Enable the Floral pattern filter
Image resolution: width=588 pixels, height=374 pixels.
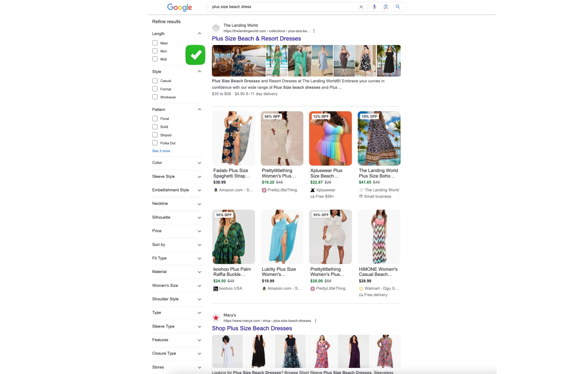[x=155, y=118]
